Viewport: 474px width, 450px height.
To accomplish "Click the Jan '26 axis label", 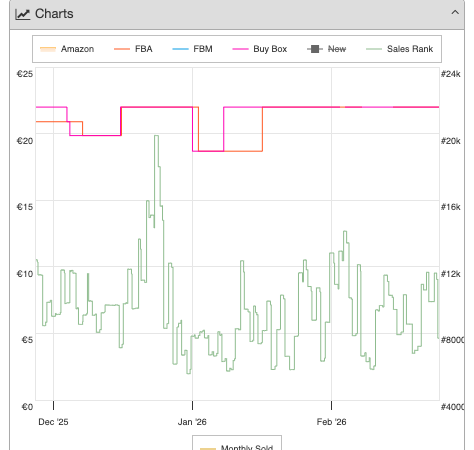I will pos(192,422).
